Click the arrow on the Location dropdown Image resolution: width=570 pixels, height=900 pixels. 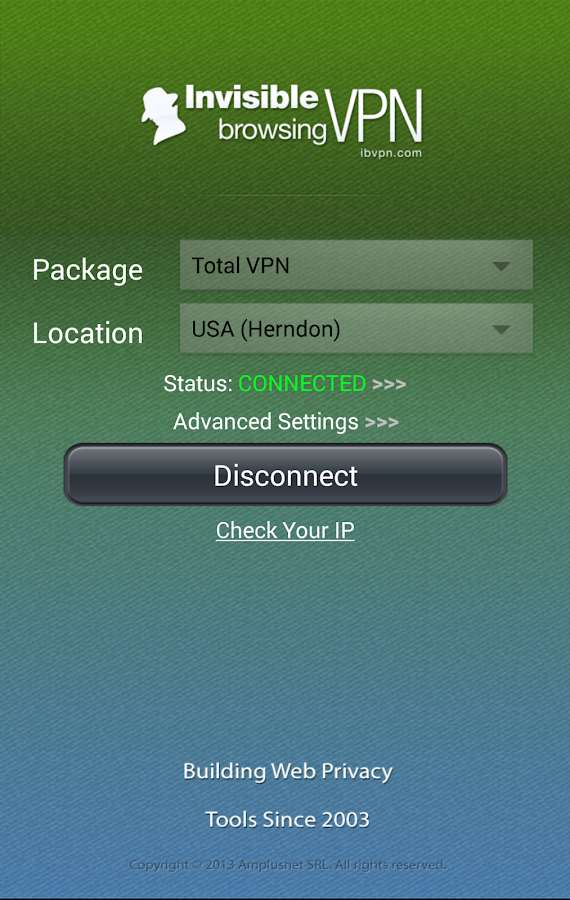pyautogui.click(x=501, y=329)
